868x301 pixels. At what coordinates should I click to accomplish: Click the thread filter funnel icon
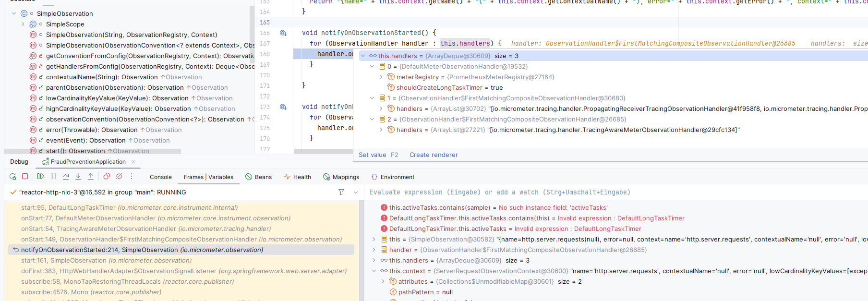click(341, 192)
